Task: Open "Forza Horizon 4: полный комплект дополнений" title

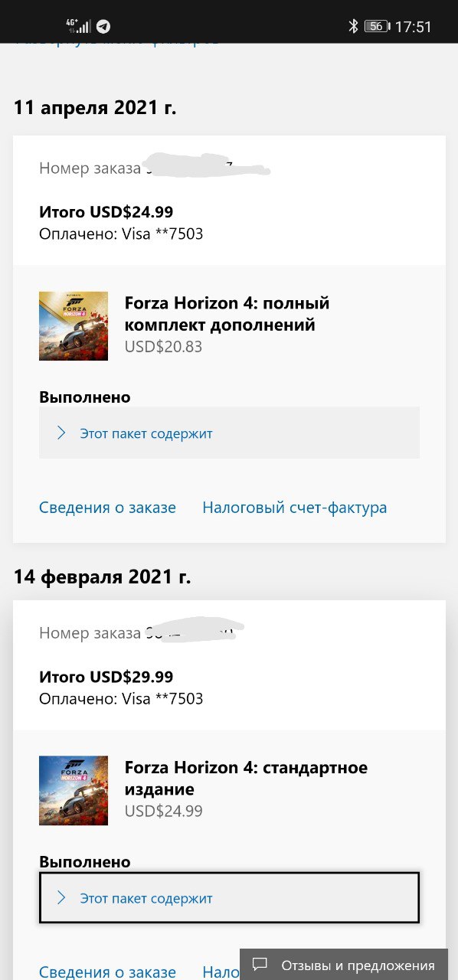Action: click(227, 314)
